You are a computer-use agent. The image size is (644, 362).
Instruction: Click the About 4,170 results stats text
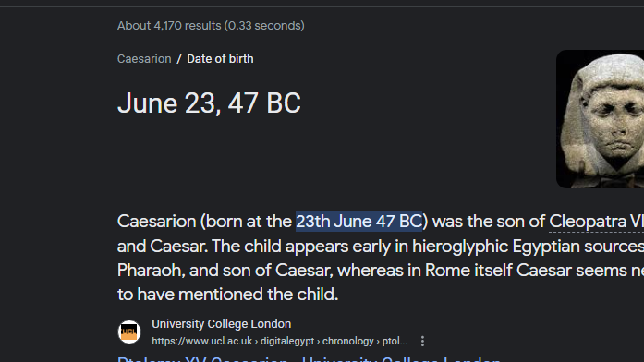tap(211, 26)
